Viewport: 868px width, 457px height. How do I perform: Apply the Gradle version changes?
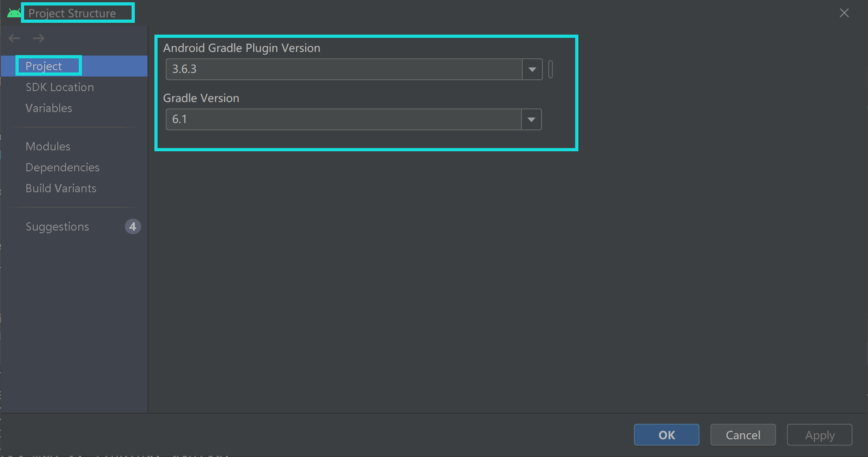point(819,435)
